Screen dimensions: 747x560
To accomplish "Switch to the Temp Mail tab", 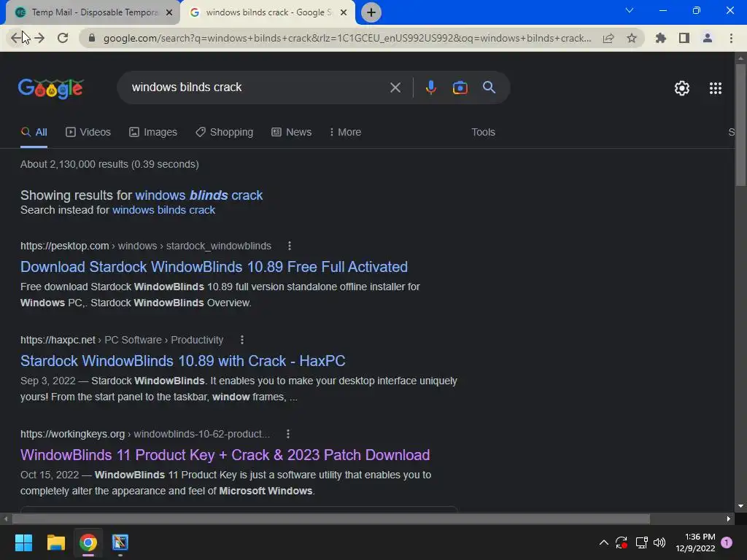I will pos(93,12).
